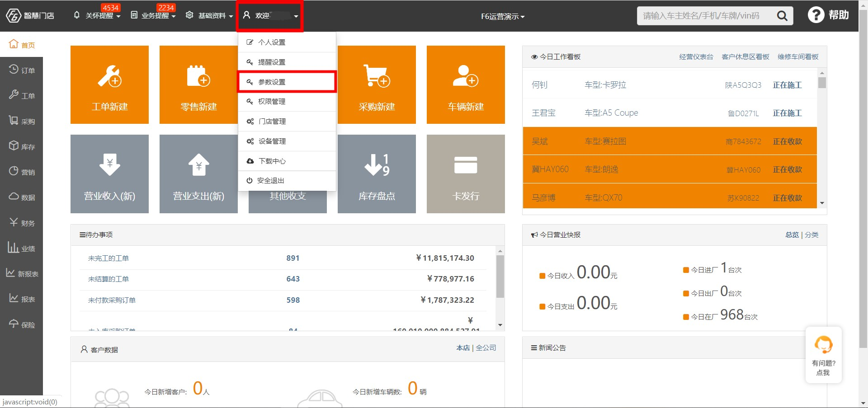Image resolution: width=868 pixels, height=408 pixels.
Task: Click the 598 unpaid purchase order count
Action: (x=293, y=300)
